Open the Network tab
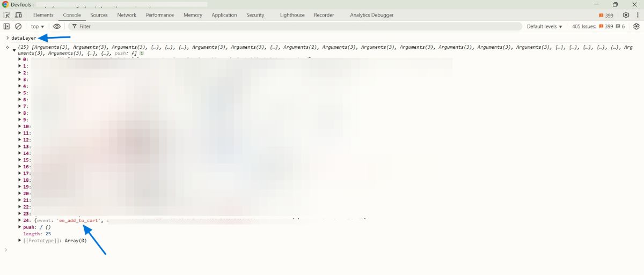Screen dimensions: 644x275 (127, 15)
